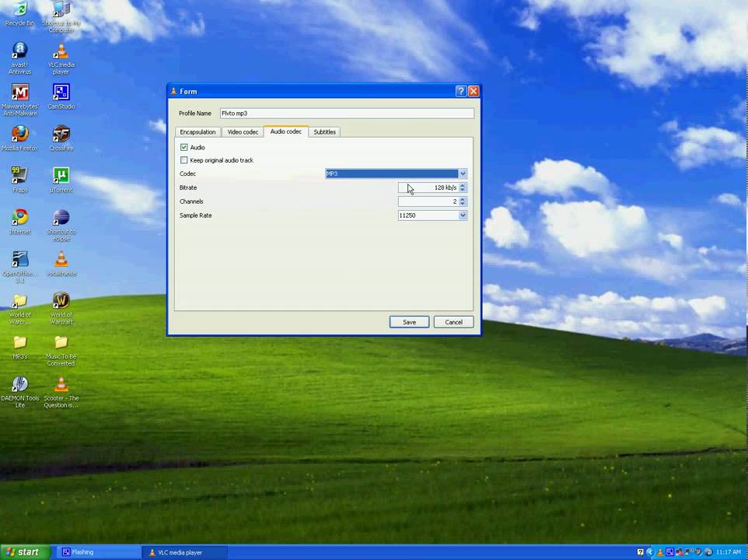Switch to VLC media player taskbar button
The image size is (748, 560).
tap(184, 552)
